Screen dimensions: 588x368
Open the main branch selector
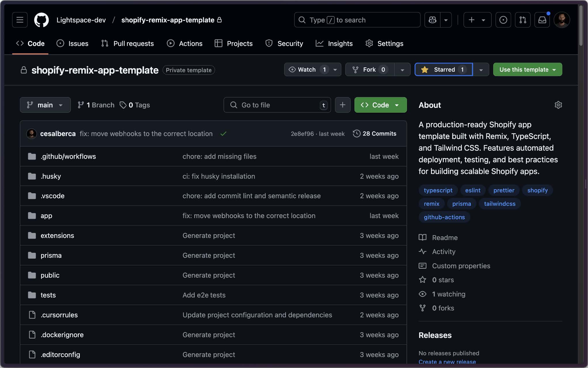pyautogui.click(x=45, y=105)
